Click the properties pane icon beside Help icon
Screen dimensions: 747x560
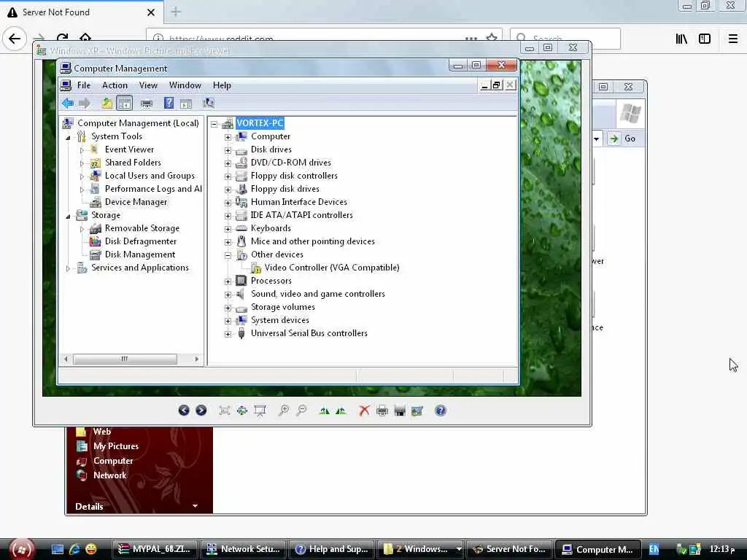click(186, 104)
